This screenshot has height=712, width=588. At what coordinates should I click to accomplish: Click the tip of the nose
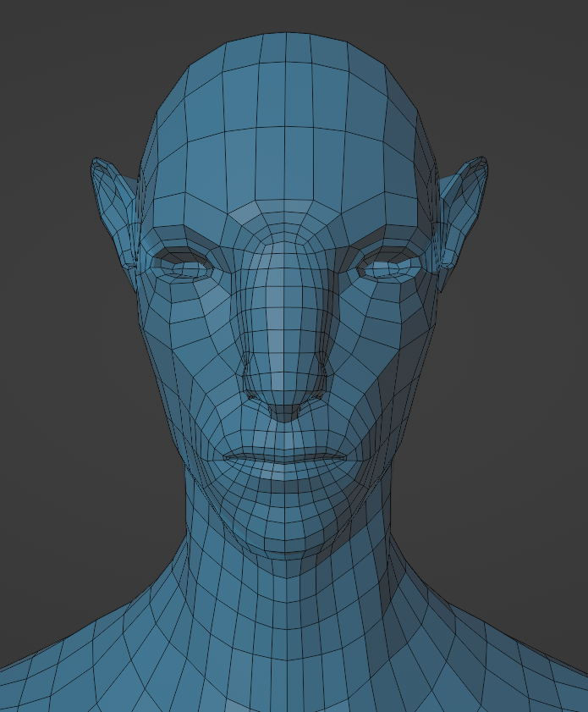[x=286, y=396]
